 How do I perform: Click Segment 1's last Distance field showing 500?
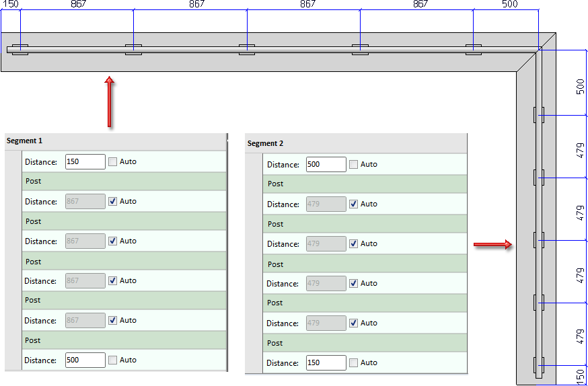click(x=85, y=360)
